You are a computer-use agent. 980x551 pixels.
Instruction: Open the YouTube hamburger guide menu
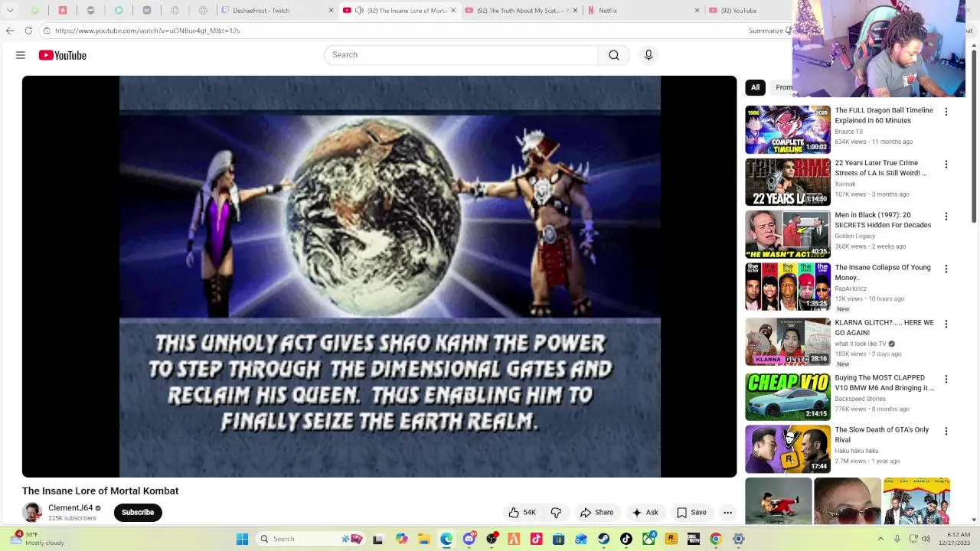coord(21,55)
